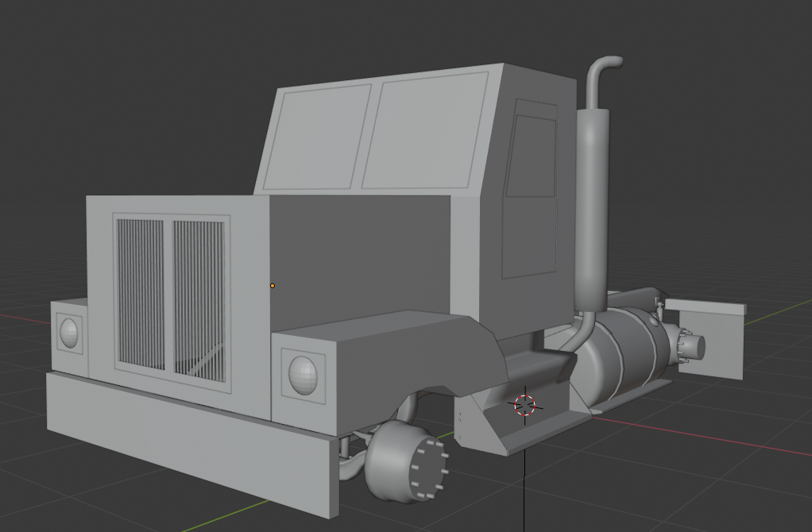Screen dimensions: 812x532
Task: Select the right grille slat panel
Action: [199, 301]
